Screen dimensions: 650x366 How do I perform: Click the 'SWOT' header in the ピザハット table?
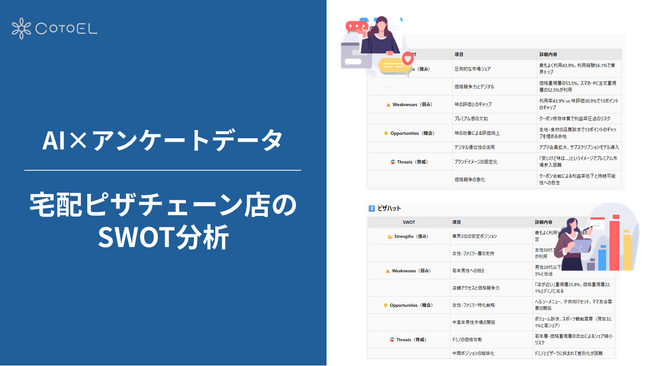(x=409, y=222)
